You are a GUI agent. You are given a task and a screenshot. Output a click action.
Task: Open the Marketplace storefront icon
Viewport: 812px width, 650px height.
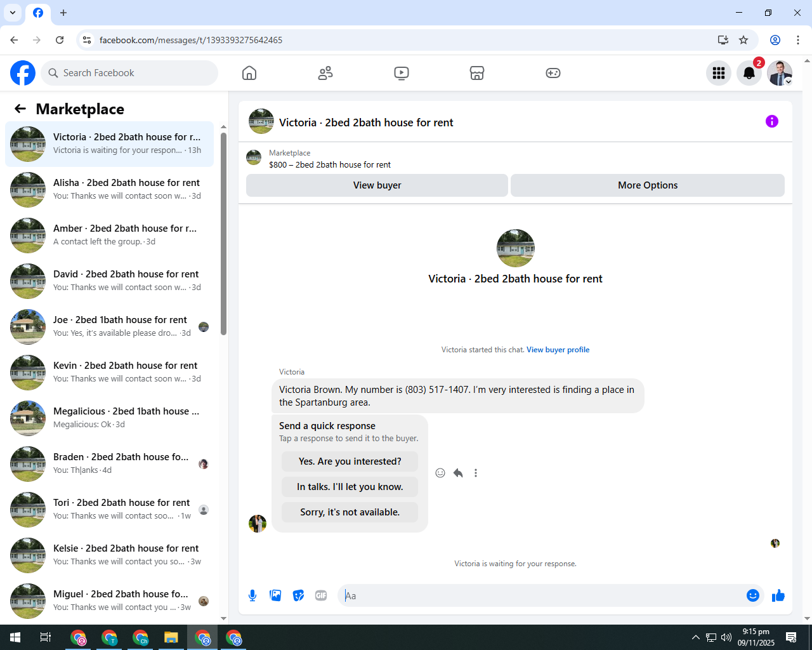tap(477, 73)
